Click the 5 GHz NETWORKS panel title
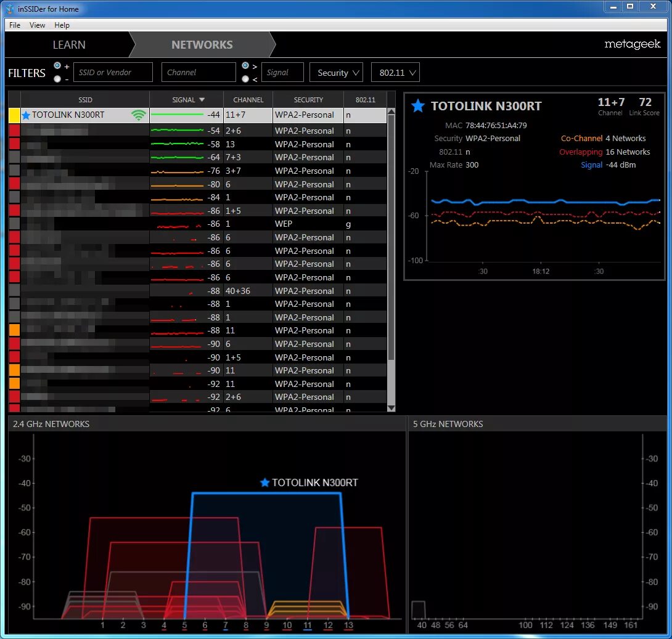The image size is (672, 639). click(x=448, y=424)
